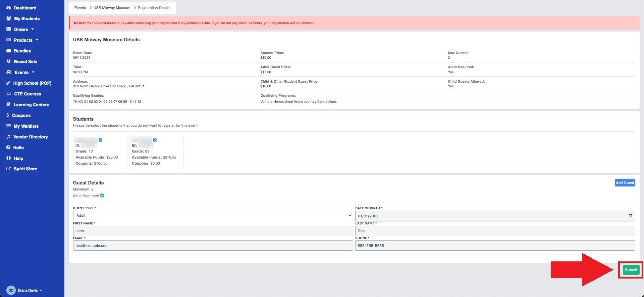
Task: Click the My Students people icon
Action: (x=9, y=18)
